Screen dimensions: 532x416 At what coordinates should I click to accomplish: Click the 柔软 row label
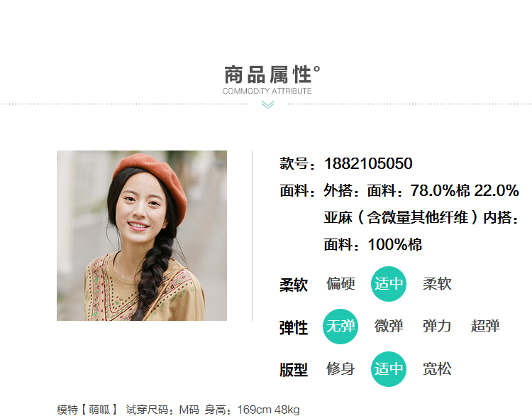(294, 285)
